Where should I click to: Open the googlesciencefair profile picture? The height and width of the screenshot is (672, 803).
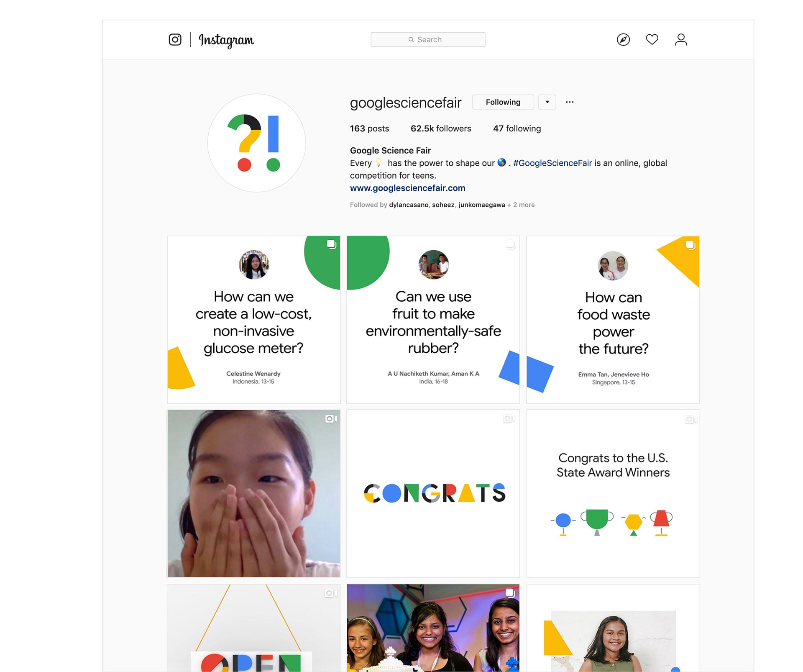pyautogui.click(x=257, y=143)
